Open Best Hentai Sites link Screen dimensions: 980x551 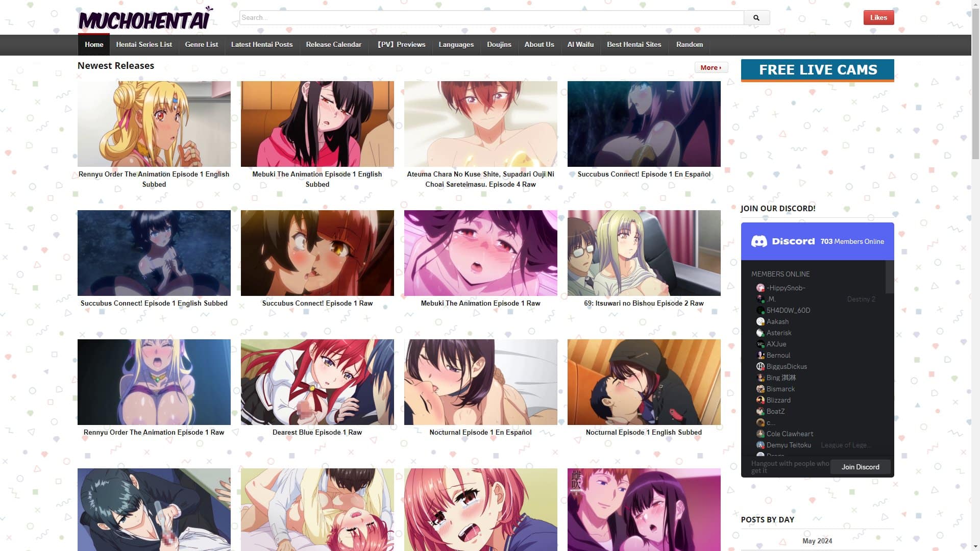pyautogui.click(x=634, y=45)
